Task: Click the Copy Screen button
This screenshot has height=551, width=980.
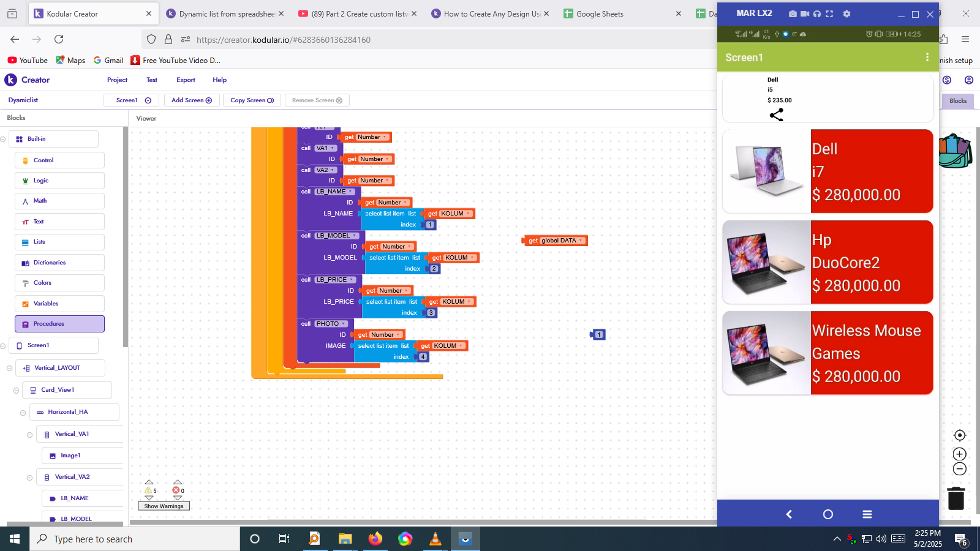Action: pos(252,100)
